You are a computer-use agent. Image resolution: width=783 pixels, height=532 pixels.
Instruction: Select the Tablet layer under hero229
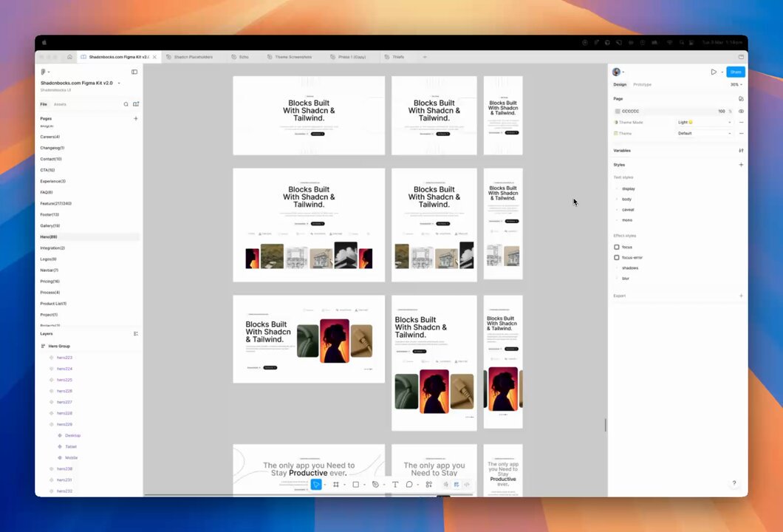71,446
